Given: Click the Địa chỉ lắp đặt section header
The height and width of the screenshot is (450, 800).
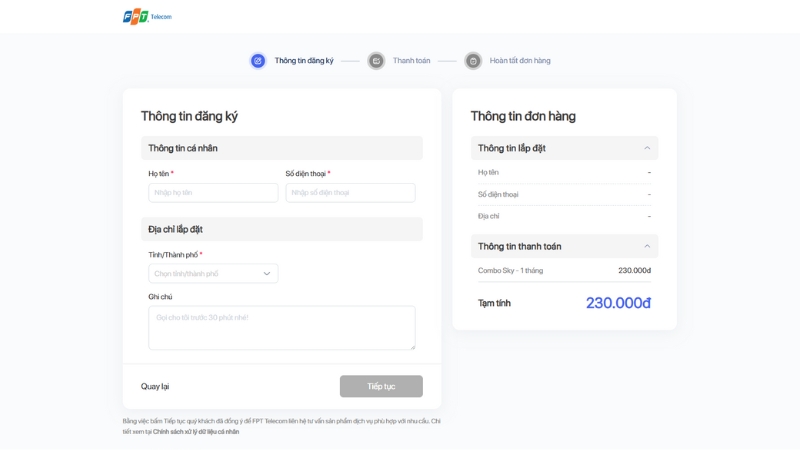Looking at the screenshot, I should tap(281, 229).
